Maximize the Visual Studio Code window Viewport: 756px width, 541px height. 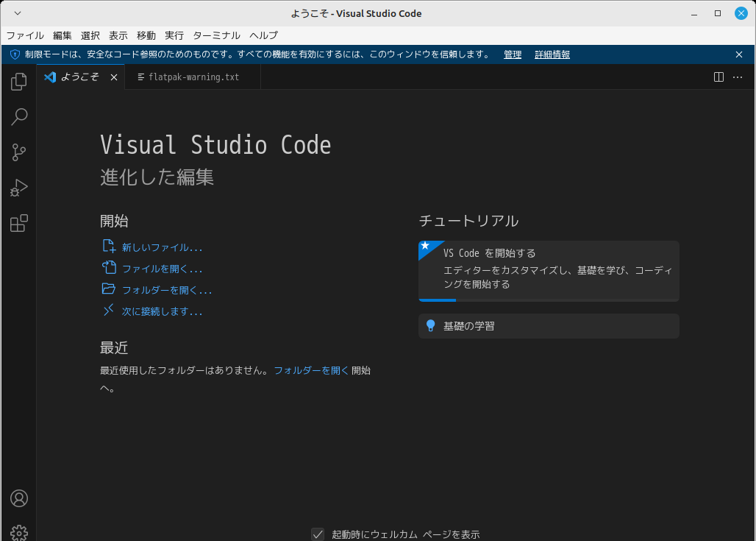(718, 13)
